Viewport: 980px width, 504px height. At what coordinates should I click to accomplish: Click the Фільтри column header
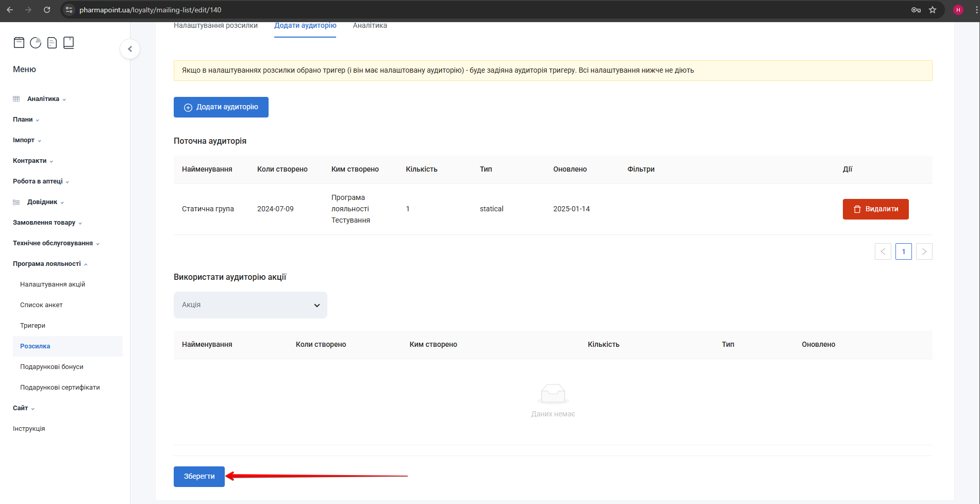pyautogui.click(x=641, y=170)
